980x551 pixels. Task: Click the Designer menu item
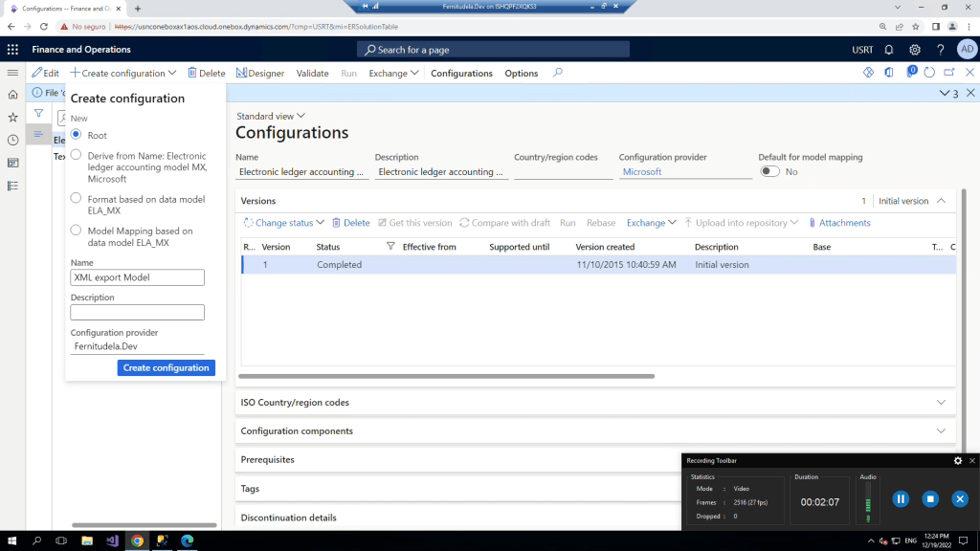[x=260, y=73]
